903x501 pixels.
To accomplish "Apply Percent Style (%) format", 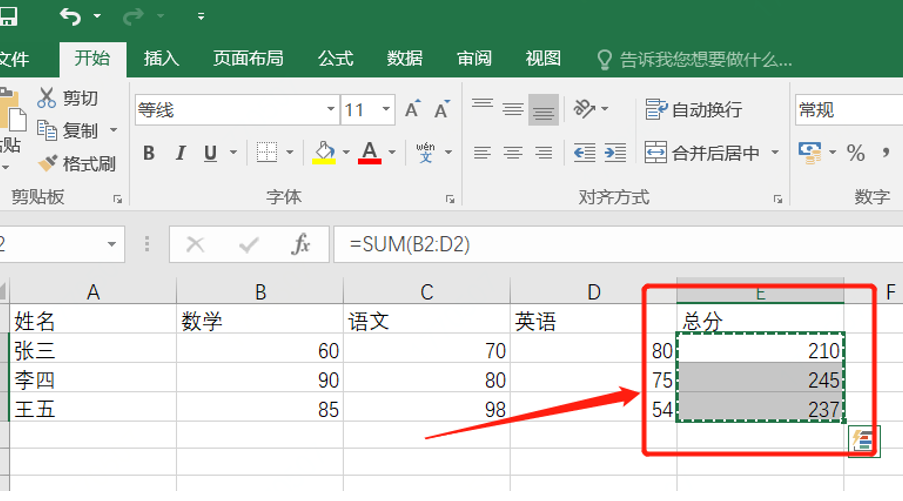I will [856, 153].
